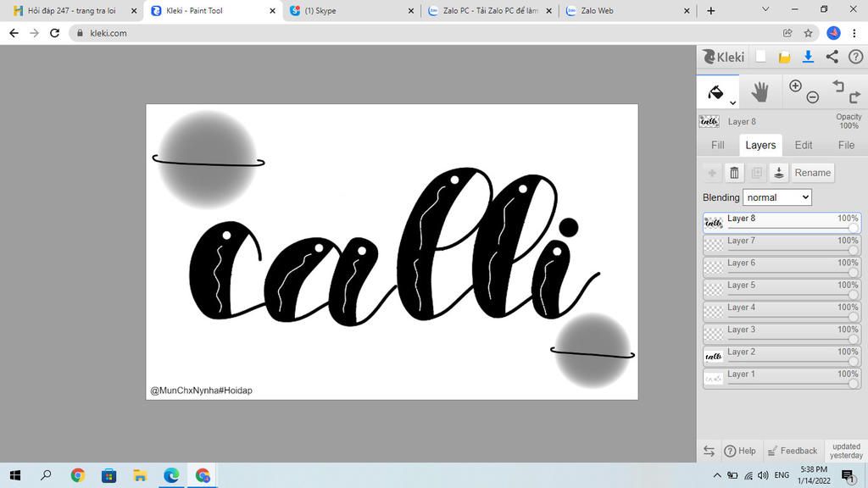Image resolution: width=868 pixels, height=488 pixels.
Task: Click the current layer preview thumbnail above tabs
Action: click(x=709, y=121)
